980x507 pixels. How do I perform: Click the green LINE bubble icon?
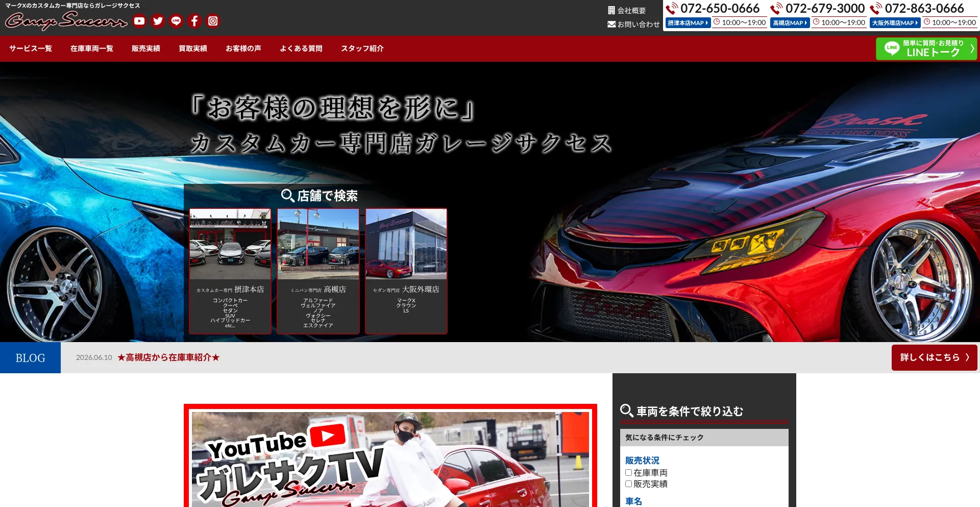[x=892, y=49]
